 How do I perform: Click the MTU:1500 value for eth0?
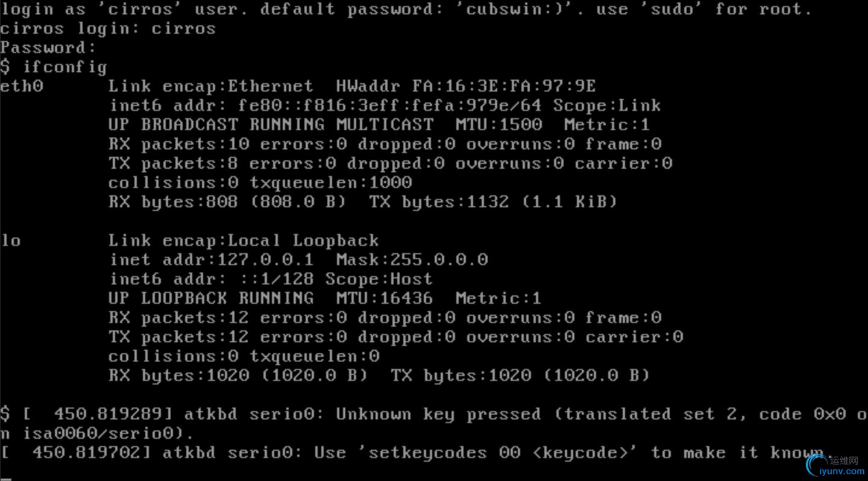tap(498, 125)
